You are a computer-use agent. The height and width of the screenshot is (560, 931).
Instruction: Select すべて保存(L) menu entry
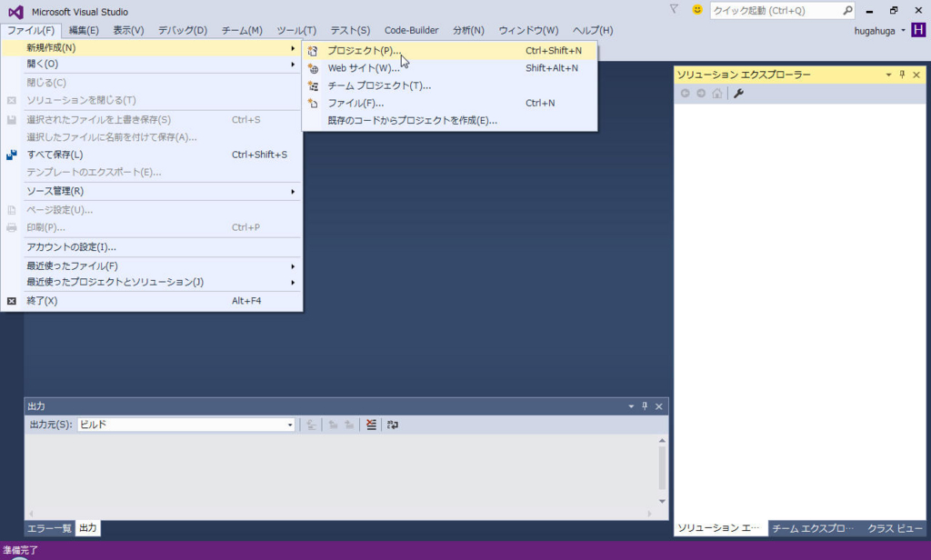pyautogui.click(x=152, y=155)
